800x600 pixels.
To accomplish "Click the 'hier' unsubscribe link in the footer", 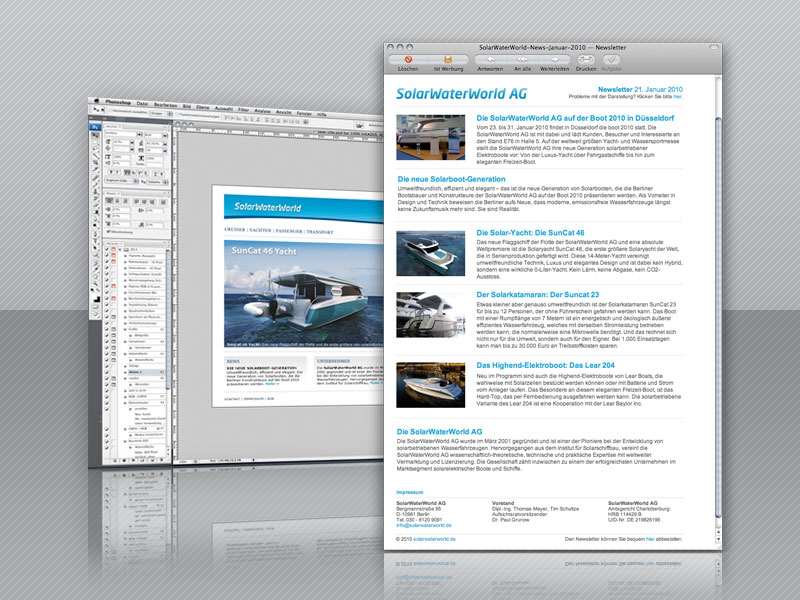I will (650, 539).
